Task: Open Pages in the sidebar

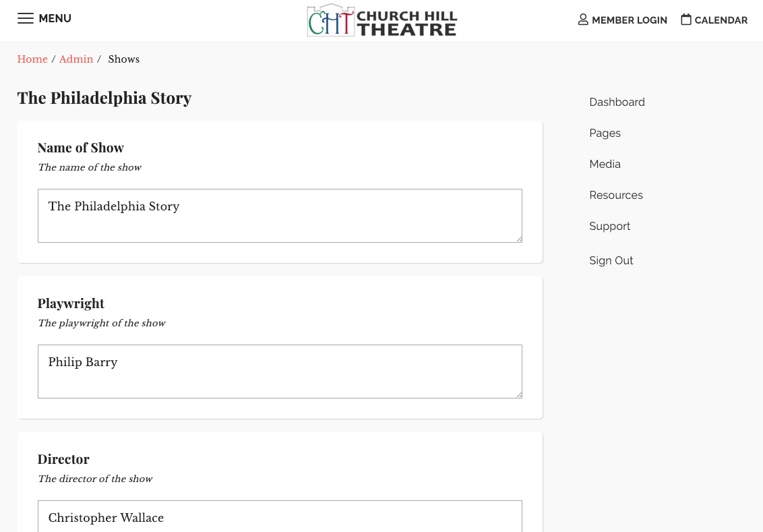Action: (x=605, y=134)
